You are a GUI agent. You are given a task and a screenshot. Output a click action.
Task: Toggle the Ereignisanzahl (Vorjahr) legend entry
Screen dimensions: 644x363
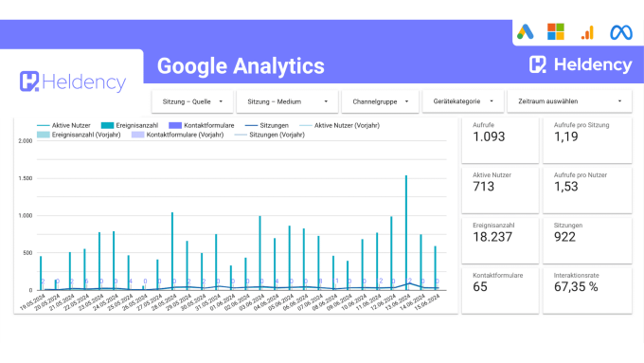[79, 135]
